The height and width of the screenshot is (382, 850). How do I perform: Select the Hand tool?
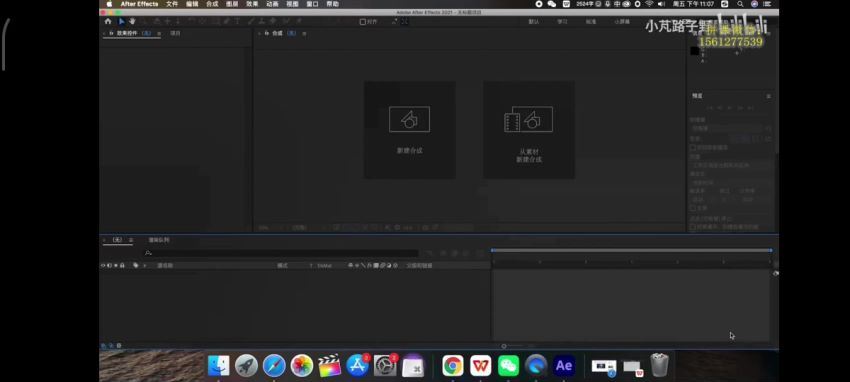point(132,22)
